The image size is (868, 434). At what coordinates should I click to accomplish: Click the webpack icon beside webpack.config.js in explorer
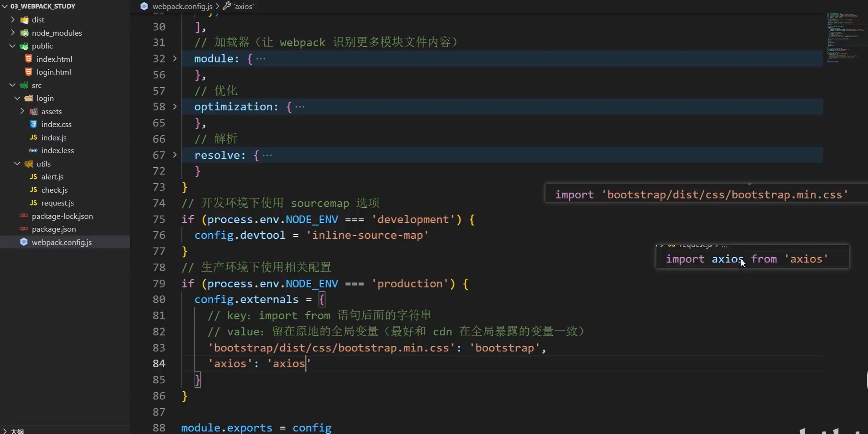(x=24, y=242)
